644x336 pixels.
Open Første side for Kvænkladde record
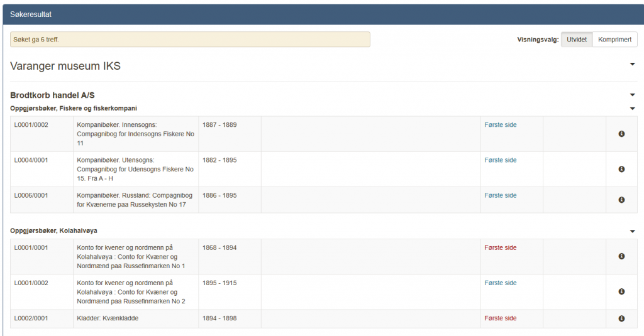pos(500,318)
